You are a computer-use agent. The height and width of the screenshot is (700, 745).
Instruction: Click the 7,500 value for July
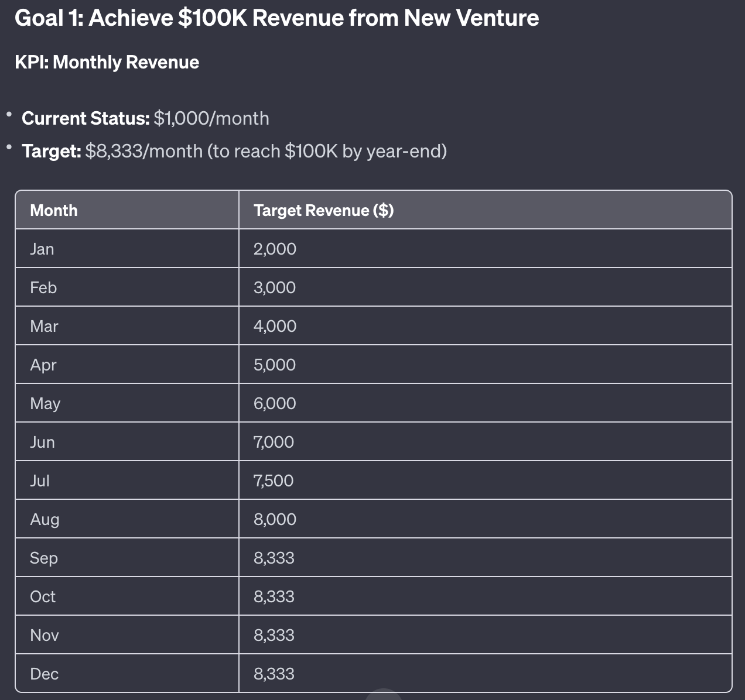click(274, 481)
